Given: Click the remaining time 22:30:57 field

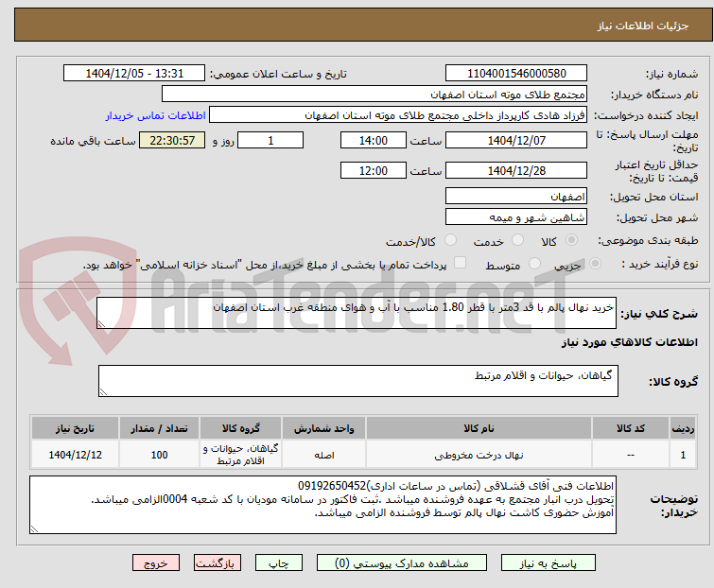Looking at the screenshot, I should click(172, 140).
